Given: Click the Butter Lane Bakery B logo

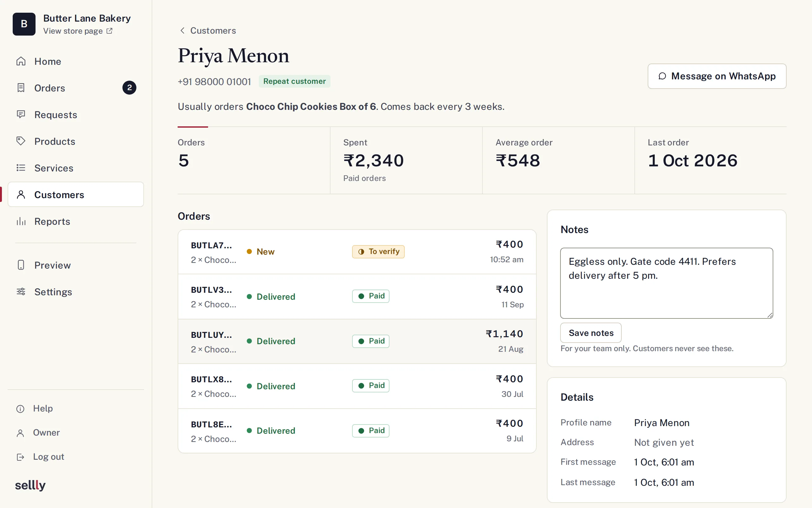Looking at the screenshot, I should click(24, 24).
